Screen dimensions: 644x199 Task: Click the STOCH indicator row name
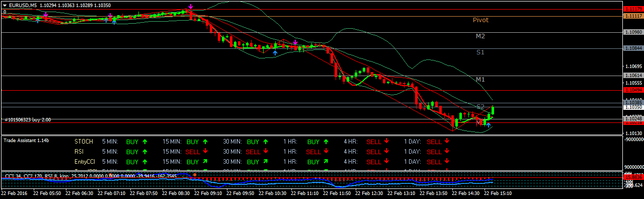click(84, 142)
